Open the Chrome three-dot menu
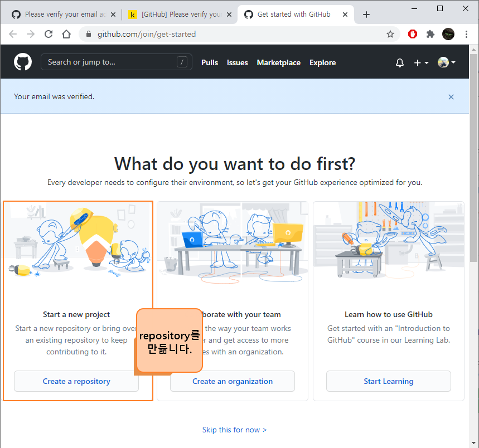 (466, 34)
